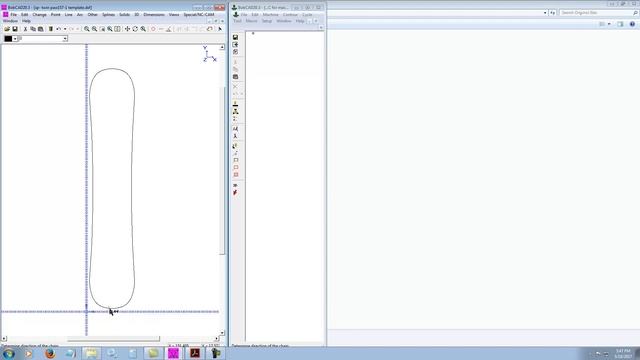Click the Open file toolbar icon
The width and height of the screenshot is (640, 360).
coord(7,29)
